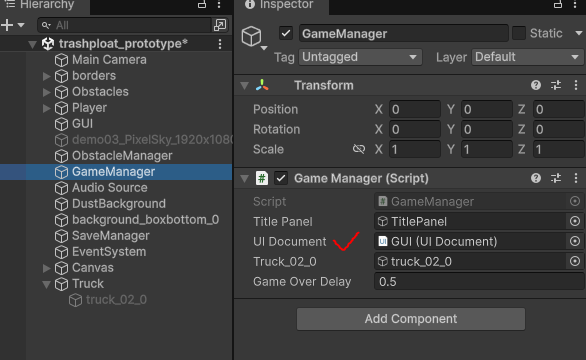Open Game Manager script presets
The height and width of the screenshot is (360, 586).
click(x=556, y=178)
